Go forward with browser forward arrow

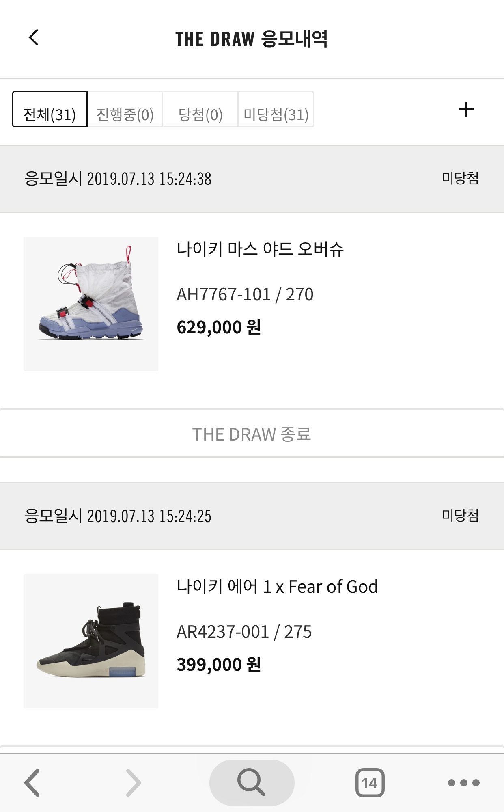point(133,782)
